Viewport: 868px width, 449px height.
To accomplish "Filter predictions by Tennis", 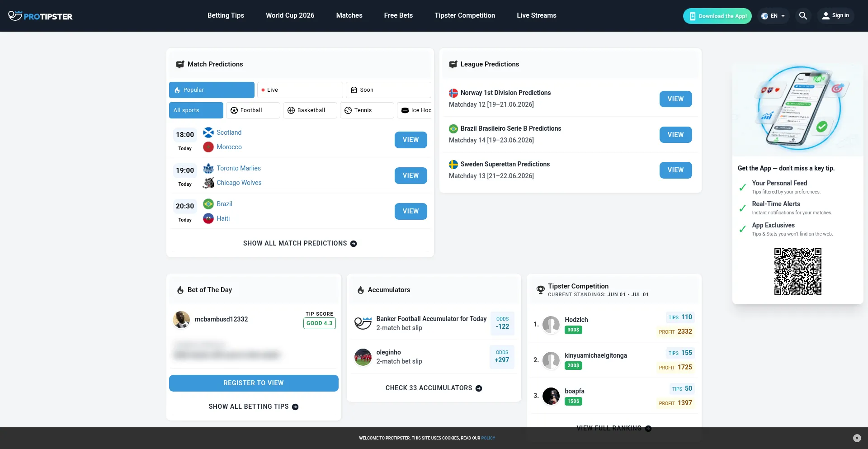I will [367, 110].
